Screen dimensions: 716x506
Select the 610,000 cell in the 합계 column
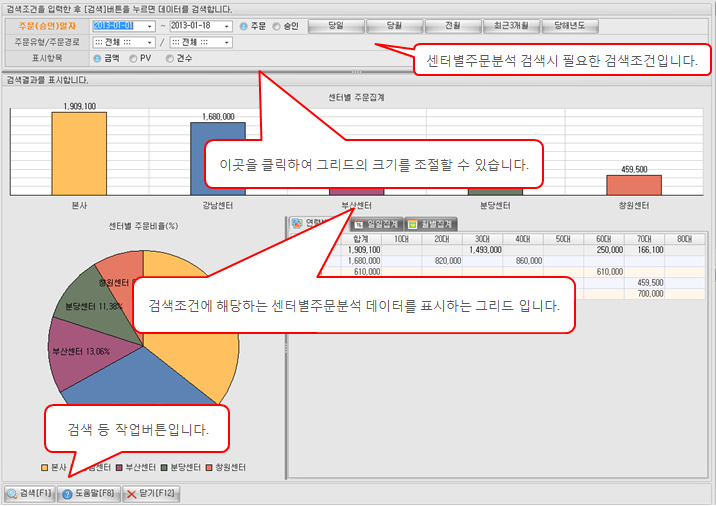[361, 272]
